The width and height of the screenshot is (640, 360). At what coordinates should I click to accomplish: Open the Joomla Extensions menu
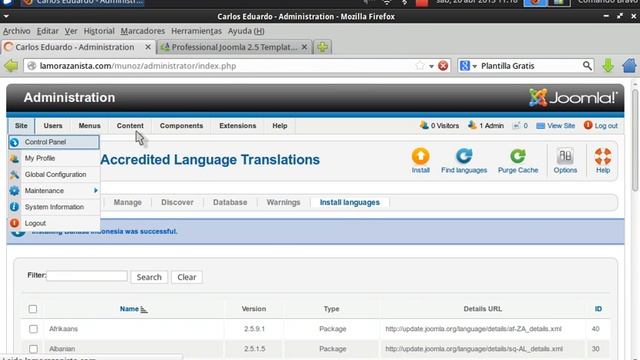coord(238,126)
